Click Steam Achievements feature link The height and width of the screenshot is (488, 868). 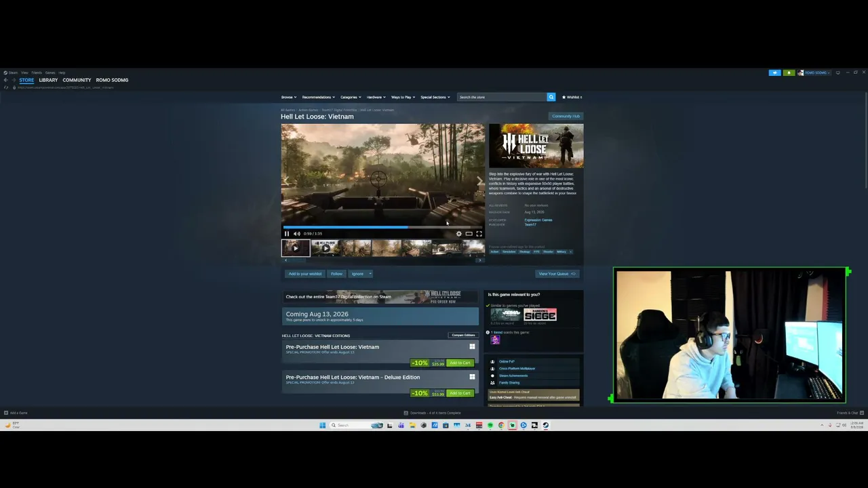[x=513, y=375]
